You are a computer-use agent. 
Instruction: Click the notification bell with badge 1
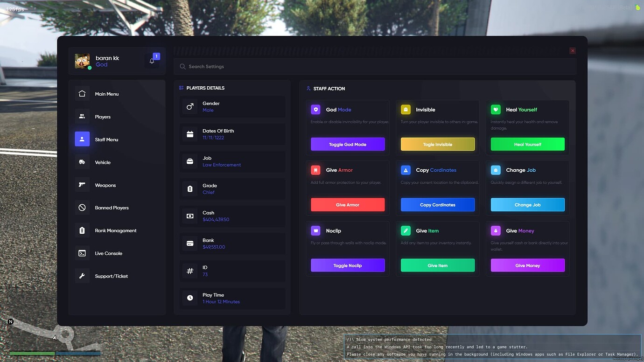point(152,60)
